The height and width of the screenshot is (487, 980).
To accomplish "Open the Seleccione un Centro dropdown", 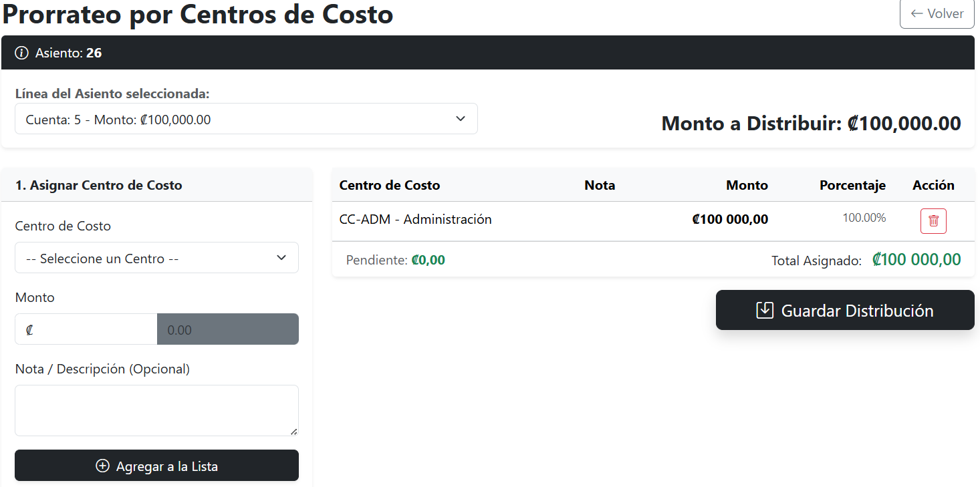I will pyautogui.click(x=156, y=257).
